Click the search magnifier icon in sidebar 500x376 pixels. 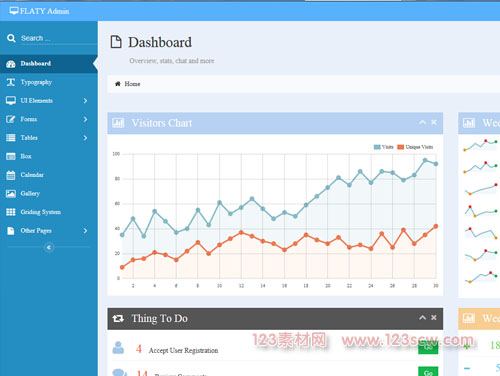pos(11,38)
